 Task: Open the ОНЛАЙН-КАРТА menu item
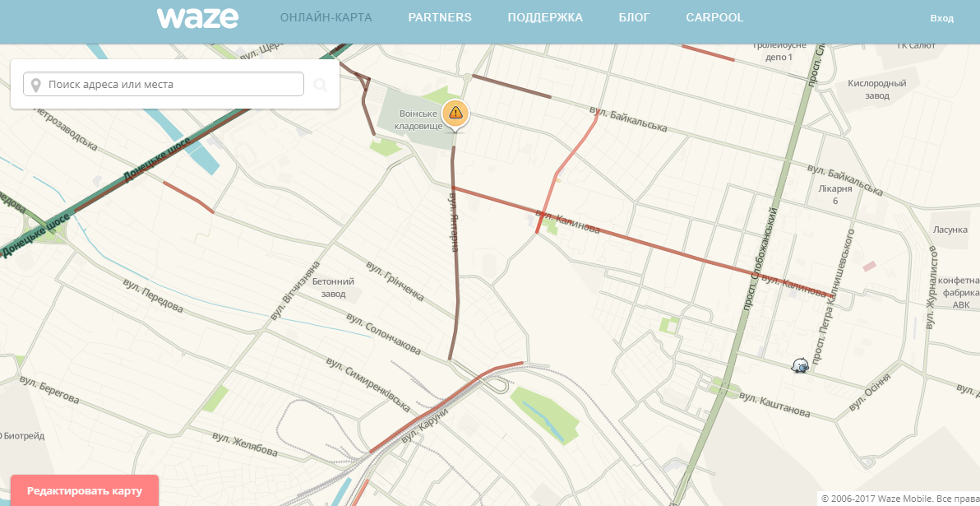pyautogui.click(x=326, y=18)
